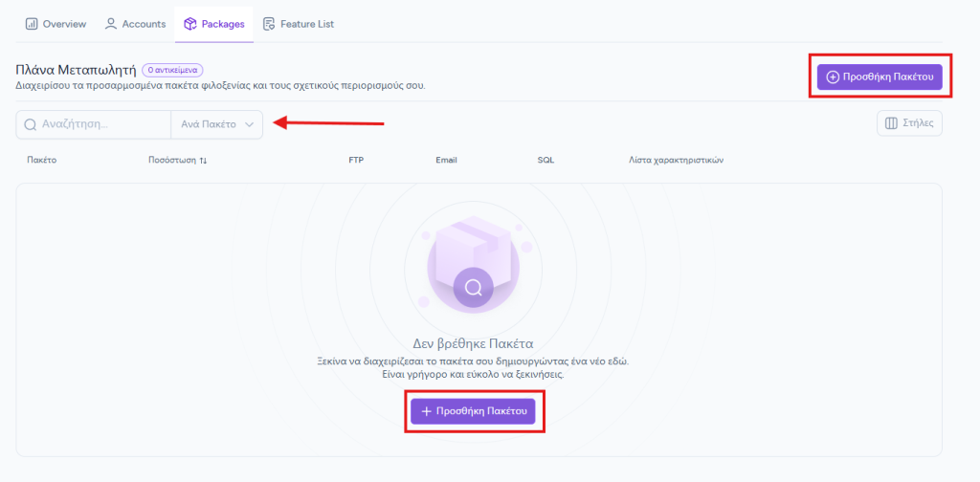The width and height of the screenshot is (980, 482).
Task: Click the Αναζήτηση search input field
Action: coord(94,124)
